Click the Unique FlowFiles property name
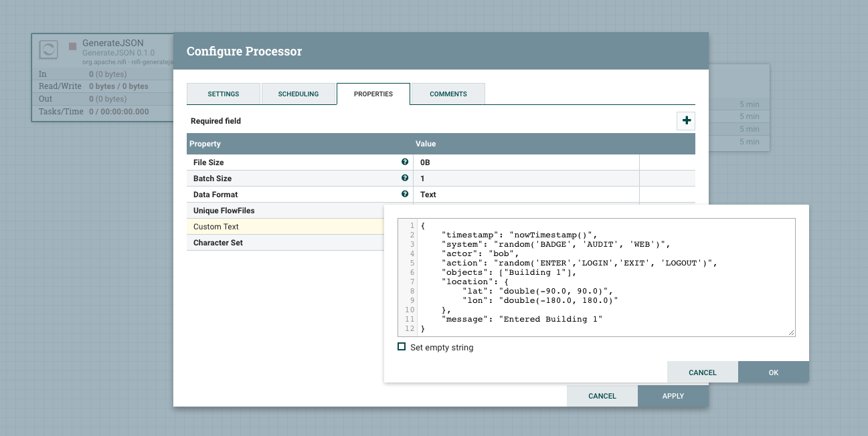 click(224, 211)
